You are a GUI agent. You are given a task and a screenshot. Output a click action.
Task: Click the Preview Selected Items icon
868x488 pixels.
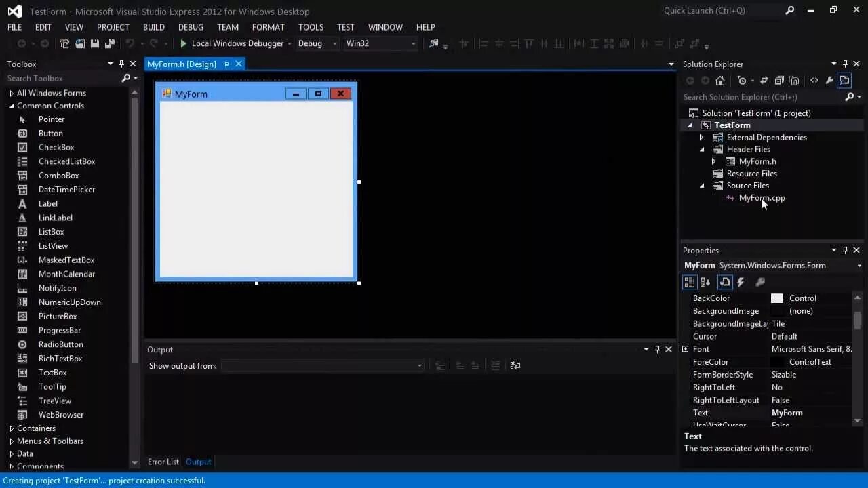tap(844, 81)
